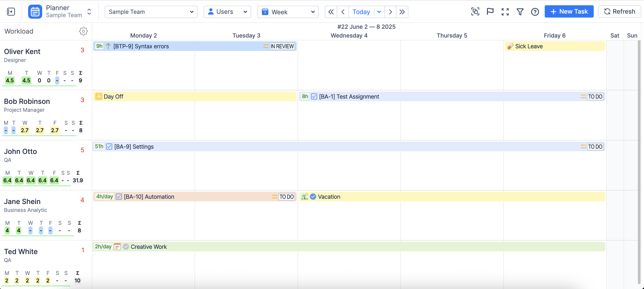Open the Sample Team dropdown

pyautogui.click(x=151, y=12)
